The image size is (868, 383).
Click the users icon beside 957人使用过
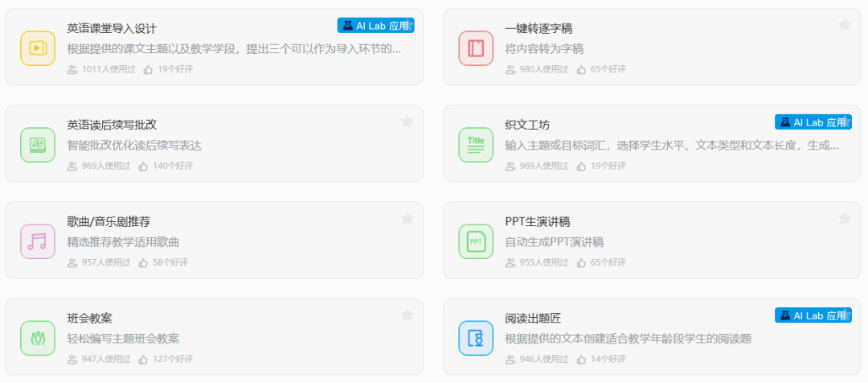coord(72,262)
